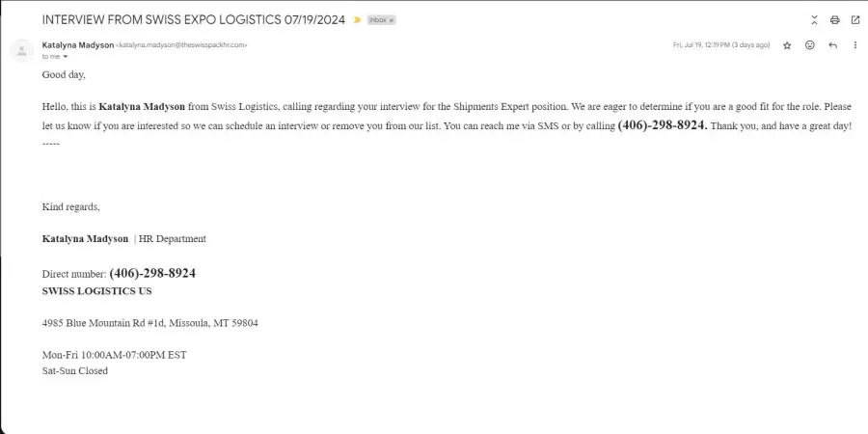The height and width of the screenshot is (434, 868).
Task: Click the katalyna.madyson@theswisspackhr.com email address
Action: 181,45
